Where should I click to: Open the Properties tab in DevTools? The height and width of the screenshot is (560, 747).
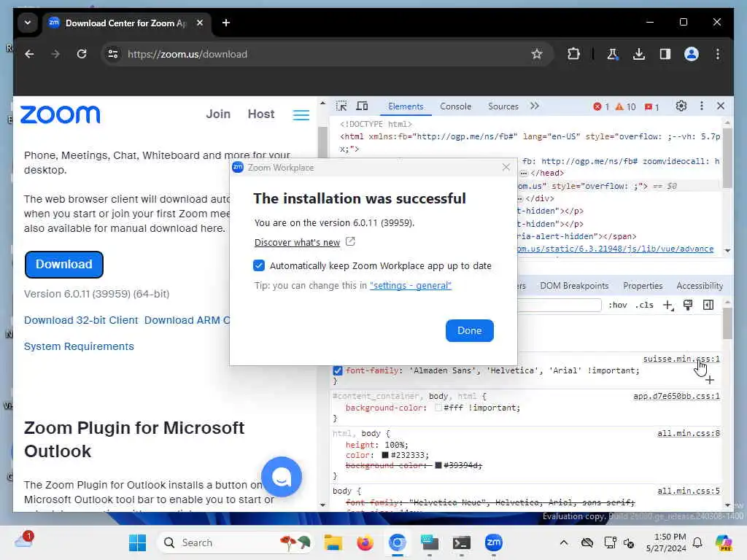643,286
